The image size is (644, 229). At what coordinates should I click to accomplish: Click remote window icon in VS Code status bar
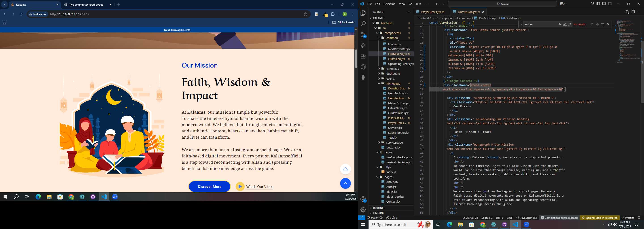(362, 218)
